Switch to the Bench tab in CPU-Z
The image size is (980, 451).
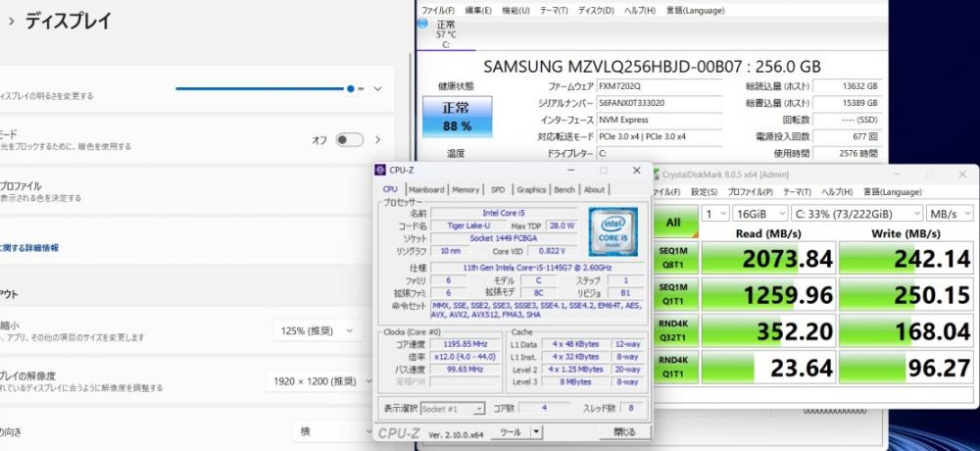tap(564, 189)
